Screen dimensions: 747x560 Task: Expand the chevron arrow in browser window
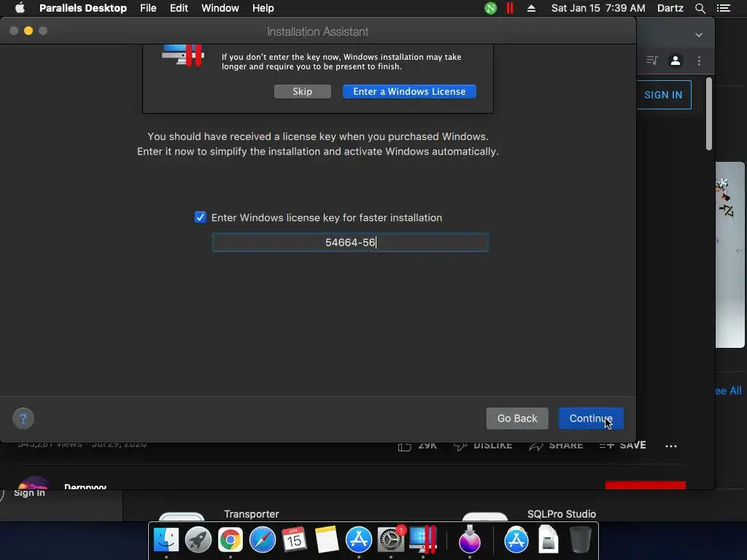pyautogui.click(x=698, y=35)
